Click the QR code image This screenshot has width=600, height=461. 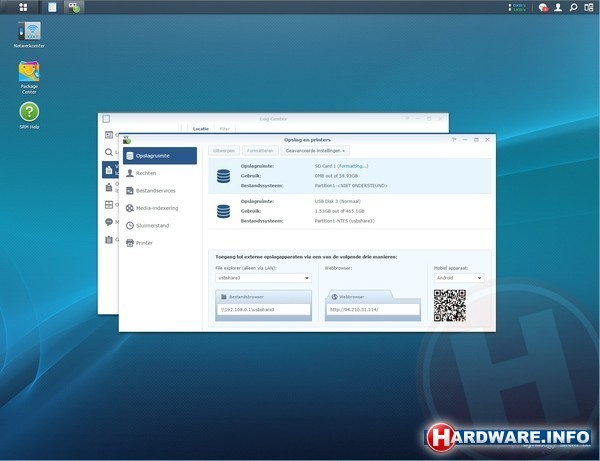point(450,305)
